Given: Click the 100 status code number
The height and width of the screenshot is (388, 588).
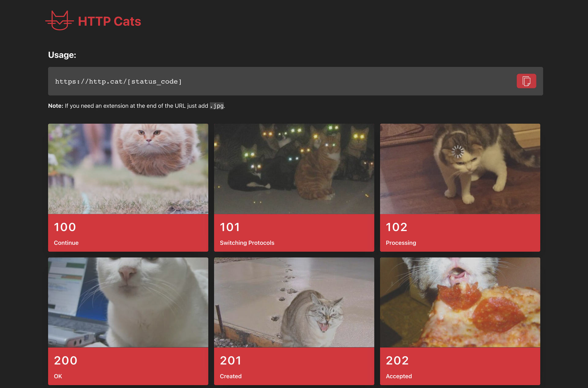Looking at the screenshot, I should coord(65,227).
